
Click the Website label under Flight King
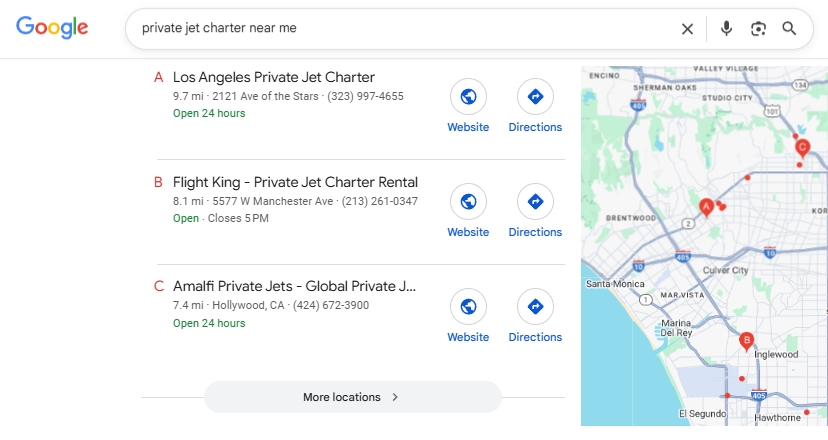click(468, 232)
